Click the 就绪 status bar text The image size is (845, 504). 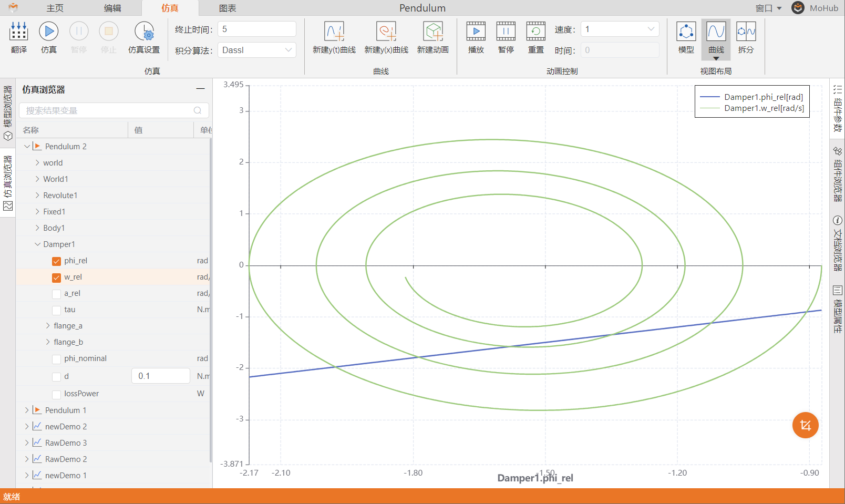tap(12, 497)
